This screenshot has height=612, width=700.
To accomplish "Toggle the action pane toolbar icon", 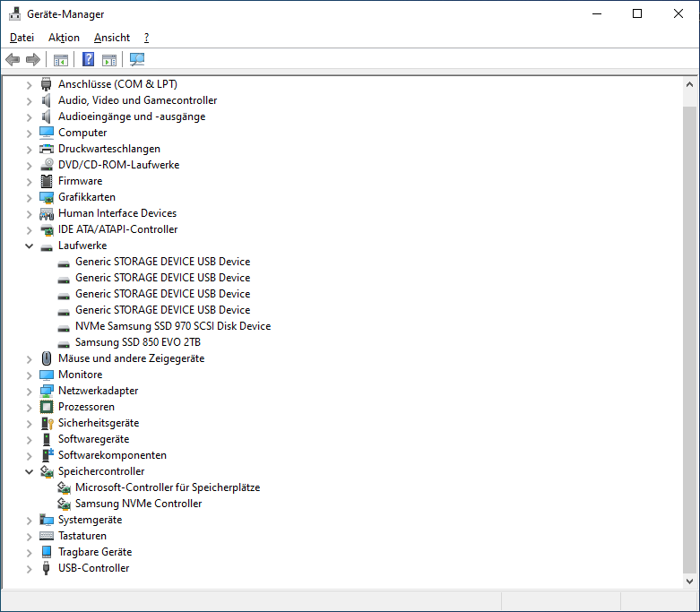I will click(109, 59).
